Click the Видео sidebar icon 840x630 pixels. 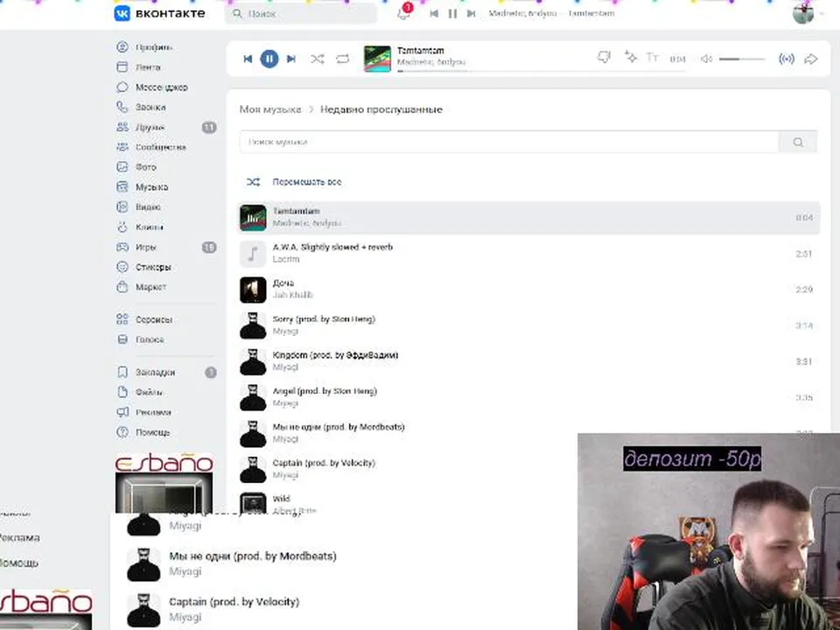tap(122, 206)
